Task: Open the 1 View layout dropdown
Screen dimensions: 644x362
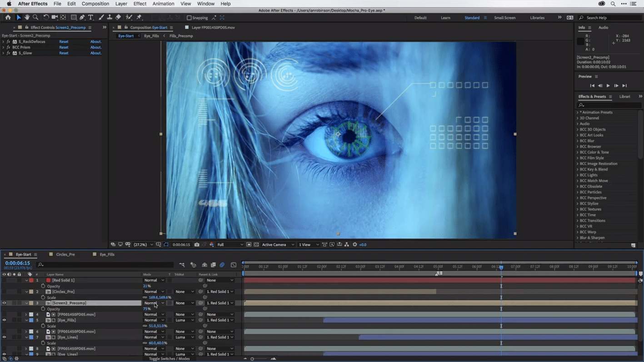Action: click(308, 244)
